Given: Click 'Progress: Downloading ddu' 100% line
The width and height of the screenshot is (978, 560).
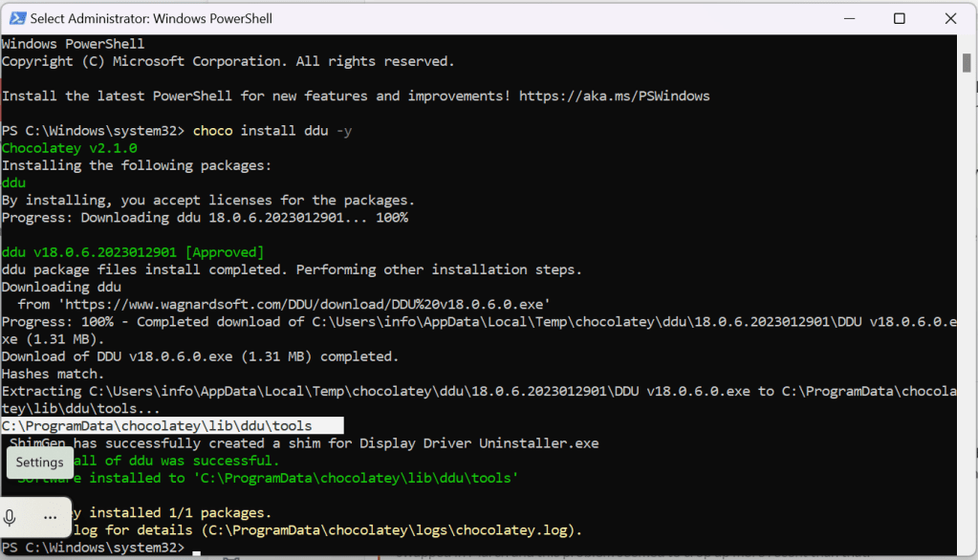Looking at the screenshot, I should coord(205,218).
